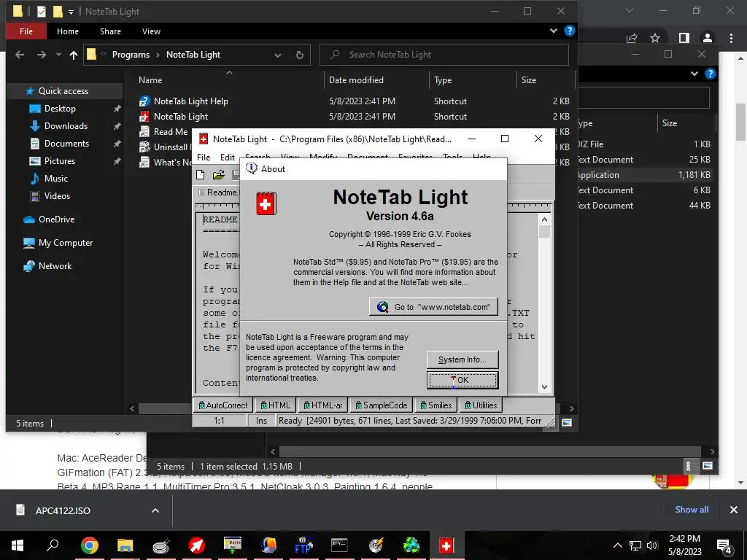Open the HTML clip library tab

(275, 405)
